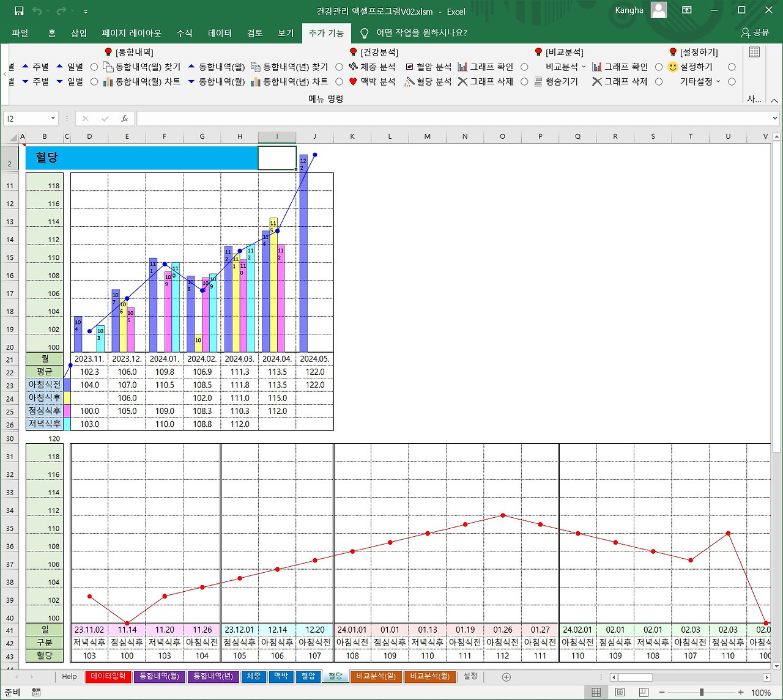Add a new sheet with plus button
783x700 pixels.
click(506, 677)
